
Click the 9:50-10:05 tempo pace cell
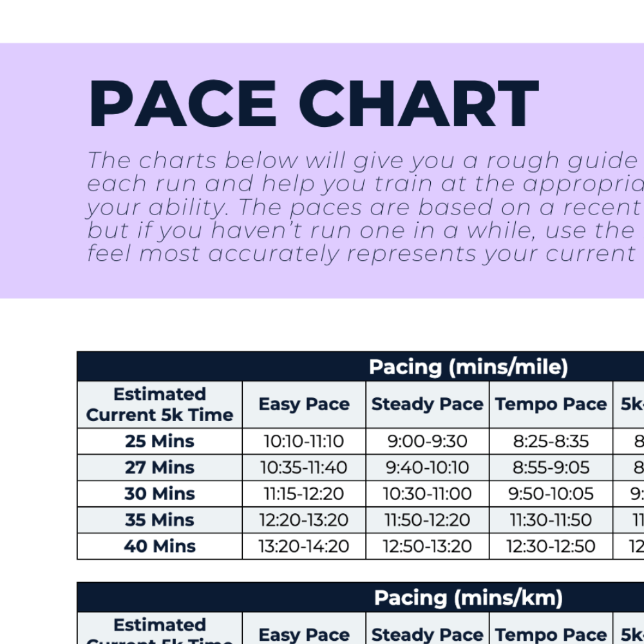tap(551, 494)
